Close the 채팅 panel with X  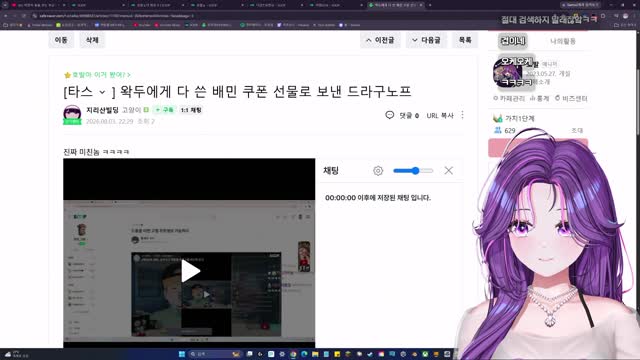tap(449, 171)
